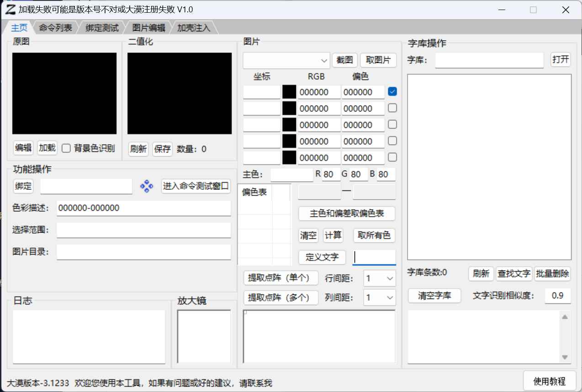This screenshot has width=582, height=392.
Task: Tick the second color row checkbox
Action: pos(392,108)
